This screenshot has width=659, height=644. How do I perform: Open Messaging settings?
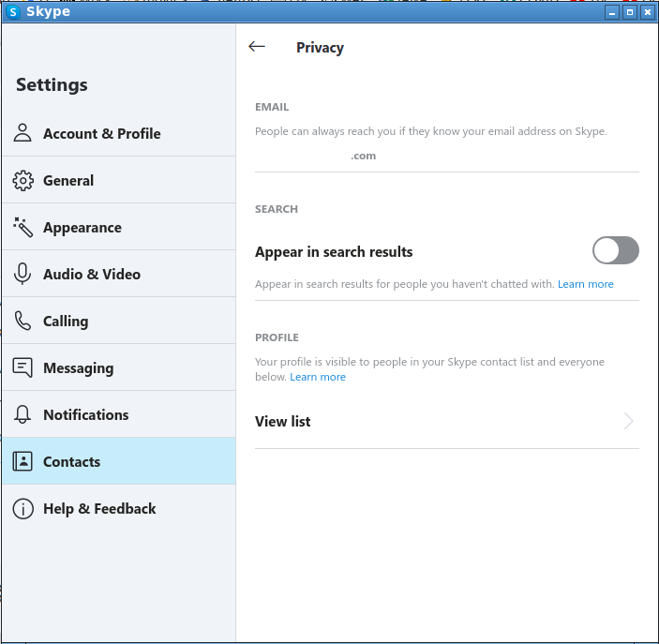click(x=118, y=367)
